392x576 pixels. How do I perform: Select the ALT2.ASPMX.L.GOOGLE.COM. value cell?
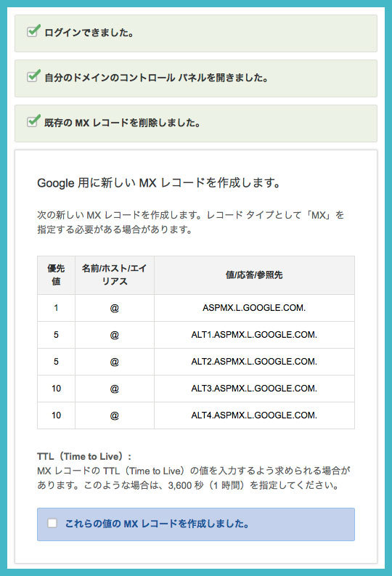(x=254, y=362)
